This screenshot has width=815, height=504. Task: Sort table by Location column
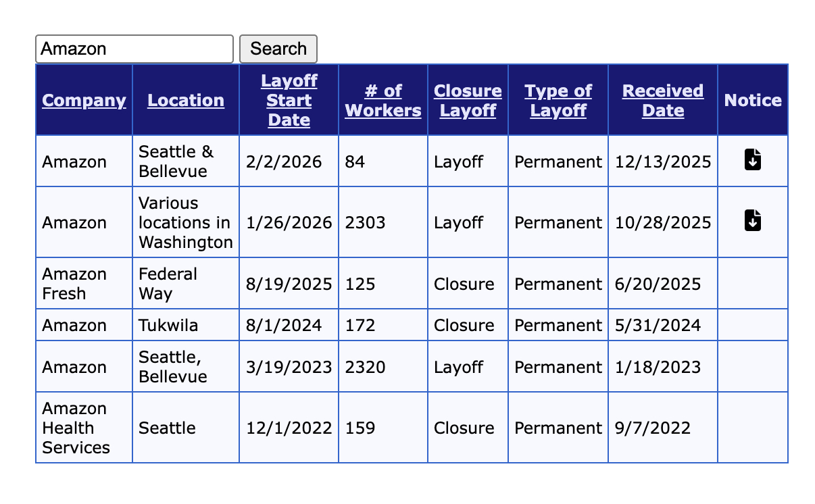point(186,101)
